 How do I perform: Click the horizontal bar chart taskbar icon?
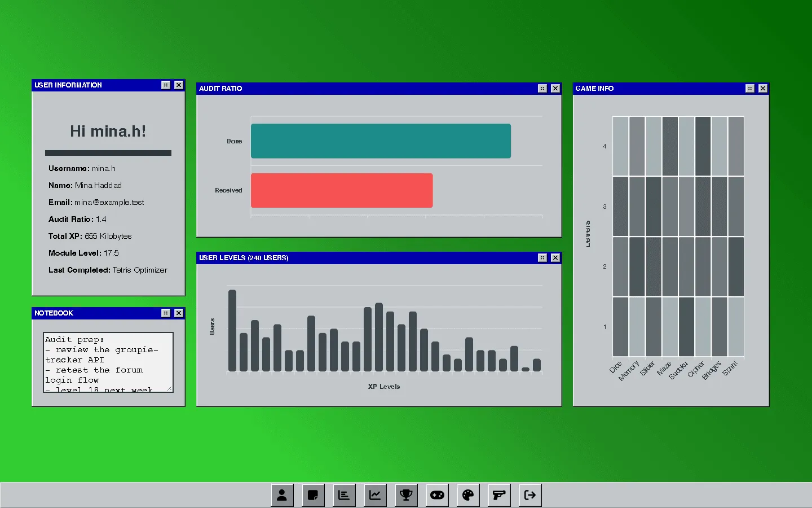tap(344, 495)
